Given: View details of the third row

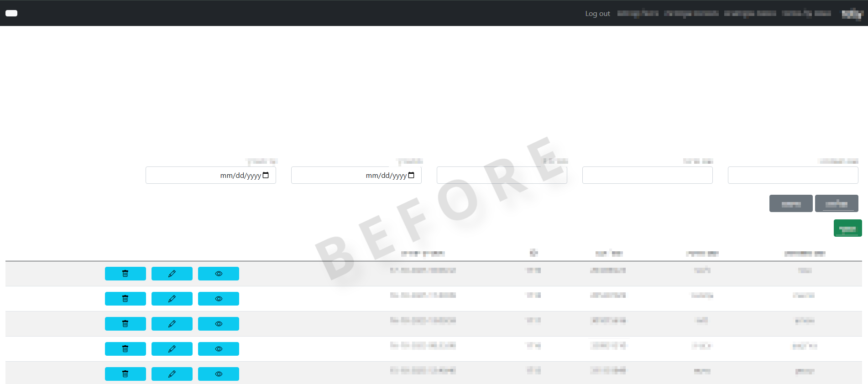Looking at the screenshot, I should tap(218, 324).
